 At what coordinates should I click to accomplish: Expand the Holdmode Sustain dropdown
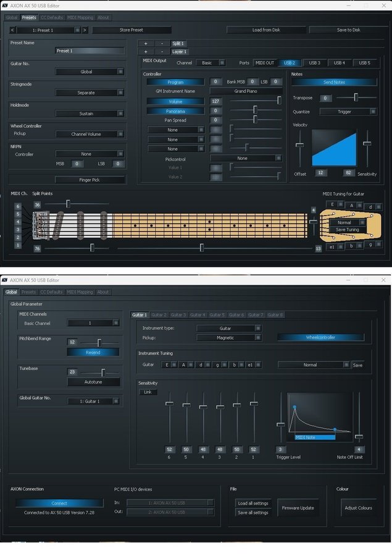90,114
